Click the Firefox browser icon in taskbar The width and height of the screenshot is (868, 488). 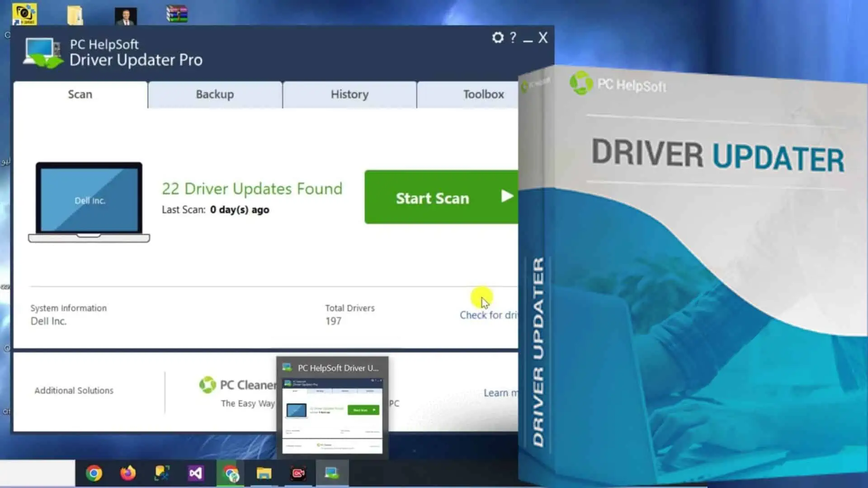[x=127, y=474]
